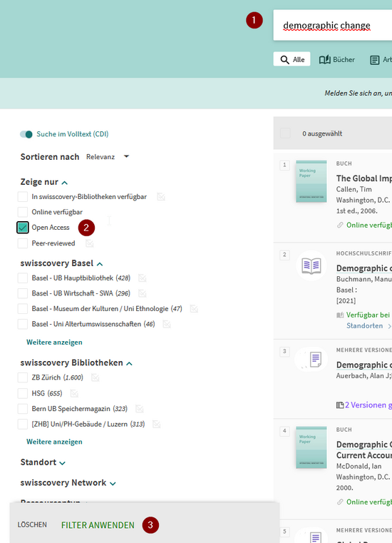Click the exclude icon next to Peer-reviewed
This screenshot has width=392, height=543.
tap(90, 243)
